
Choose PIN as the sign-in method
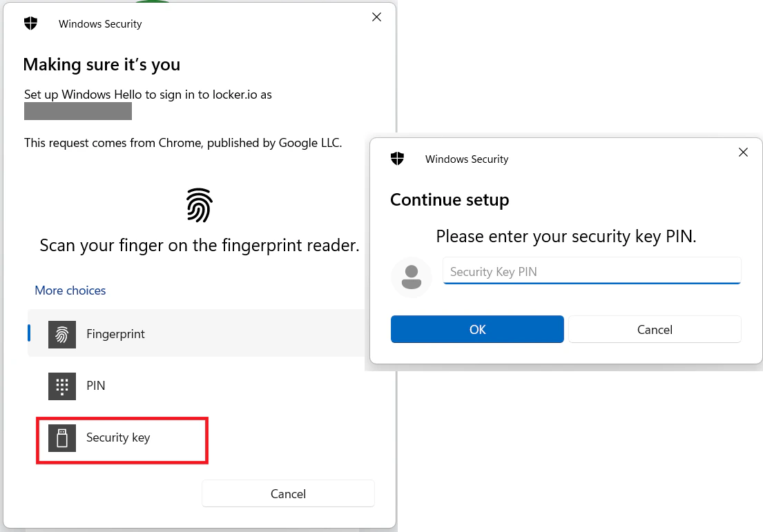(x=96, y=386)
